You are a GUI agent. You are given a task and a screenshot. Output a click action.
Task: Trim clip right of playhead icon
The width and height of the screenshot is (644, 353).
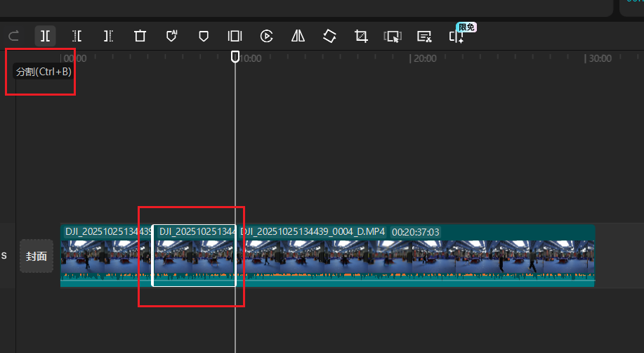(108, 36)
